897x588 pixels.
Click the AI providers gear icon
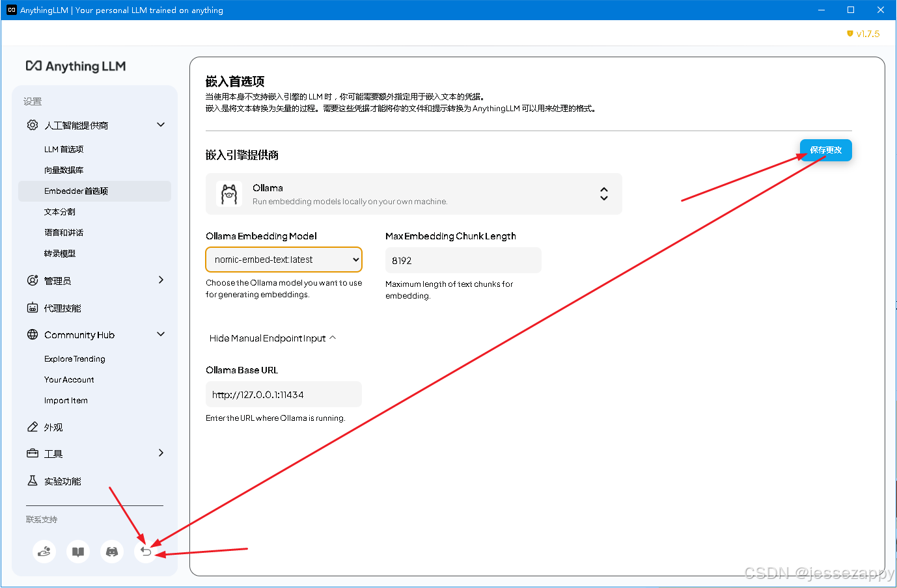pyautogui.click(x=33, y=125)
